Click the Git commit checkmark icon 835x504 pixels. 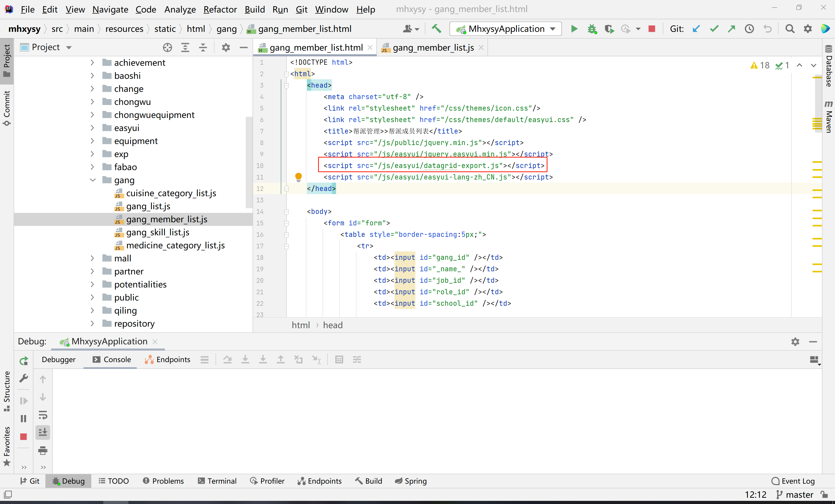pos(714,29)
